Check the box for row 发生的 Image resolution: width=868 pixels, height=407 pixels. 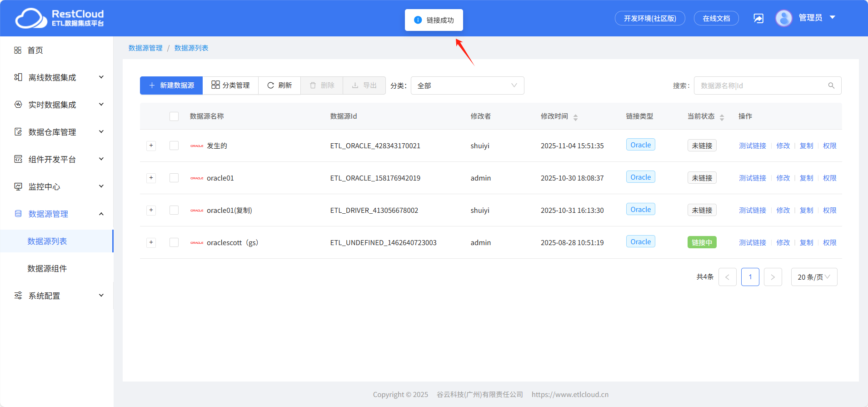coord(174,146)
